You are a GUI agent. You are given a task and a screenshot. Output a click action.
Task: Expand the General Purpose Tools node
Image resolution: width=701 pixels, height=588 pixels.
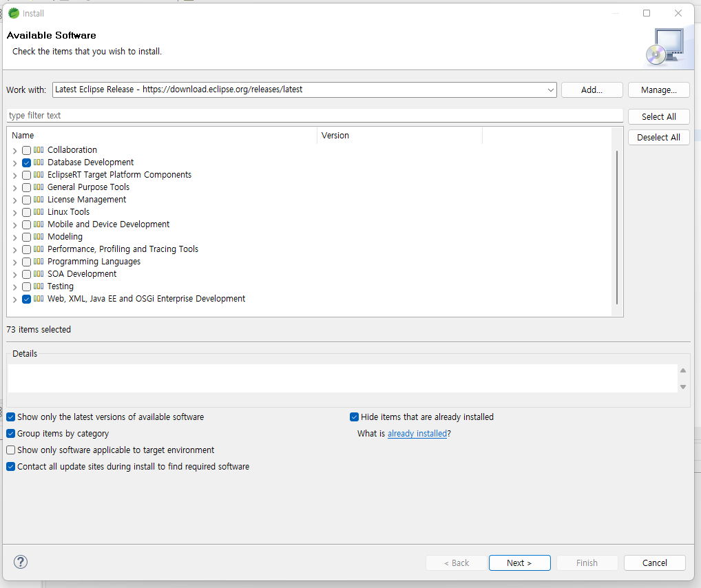(14, 188)
